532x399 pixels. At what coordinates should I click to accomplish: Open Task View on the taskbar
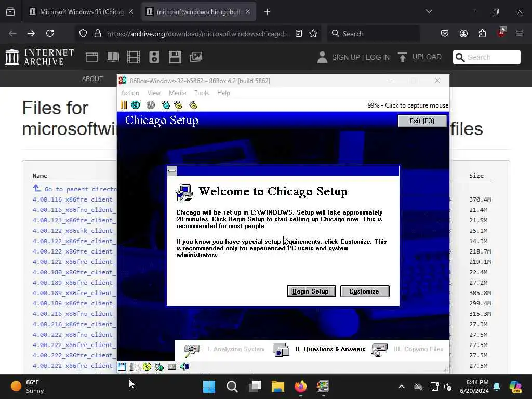pyautogui.click(x=255, y=387)
